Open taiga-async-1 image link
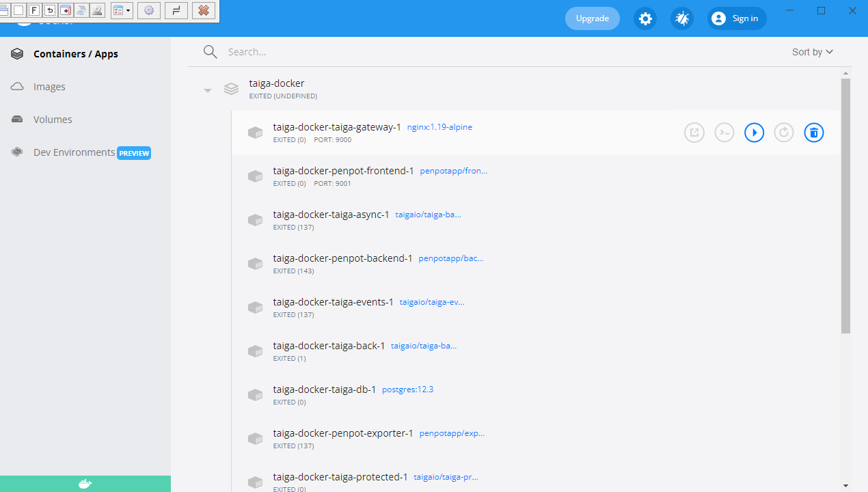Viewport: 868px width, 492px height. (429, 215)
